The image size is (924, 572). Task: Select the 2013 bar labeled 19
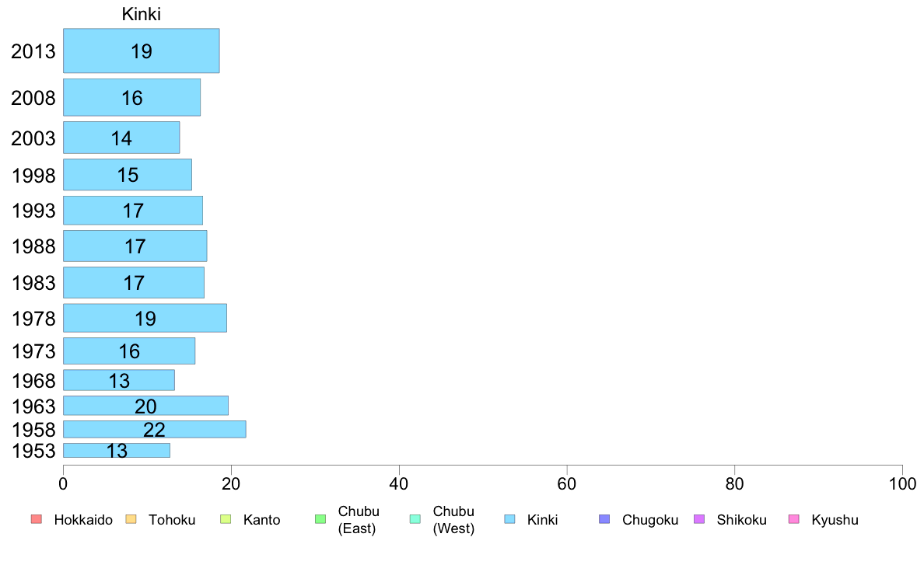(142, 51)
